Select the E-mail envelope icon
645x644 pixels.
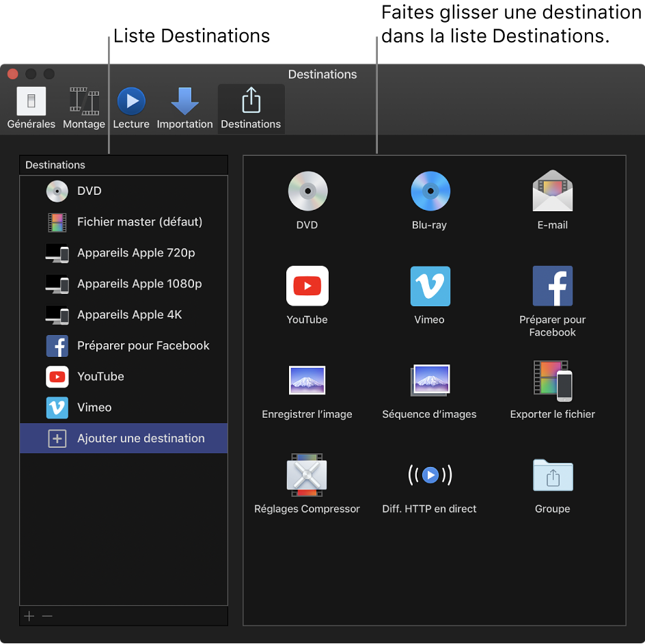552,191
